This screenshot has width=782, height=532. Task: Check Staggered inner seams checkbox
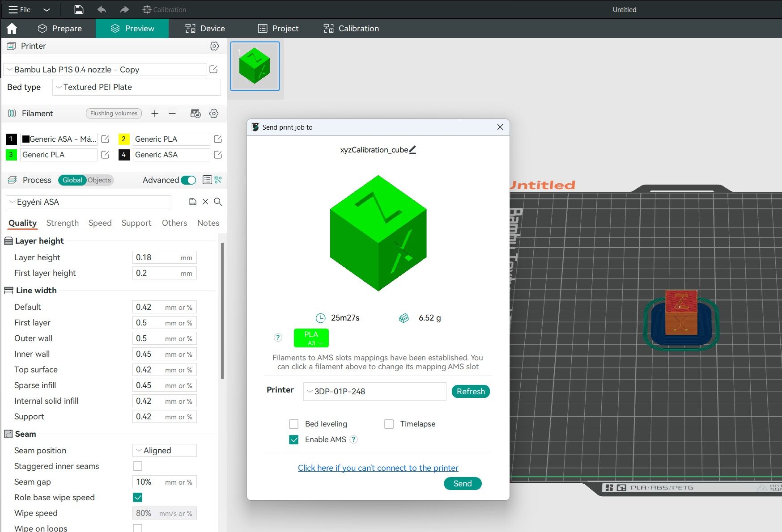[138, 466]
